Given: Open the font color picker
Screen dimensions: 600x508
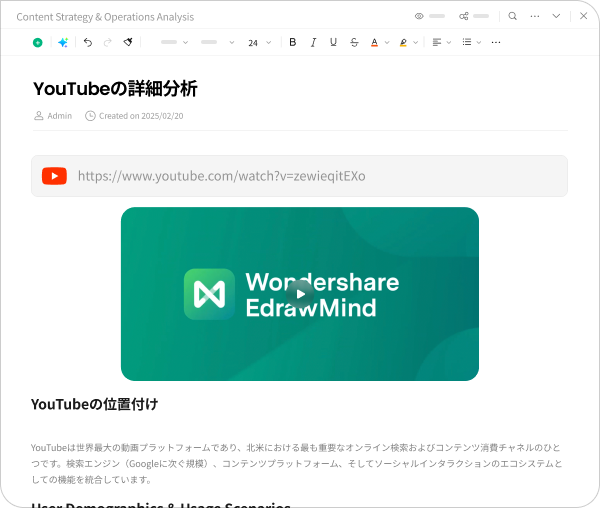Looking at the screenshot, I should click(379, 43).
